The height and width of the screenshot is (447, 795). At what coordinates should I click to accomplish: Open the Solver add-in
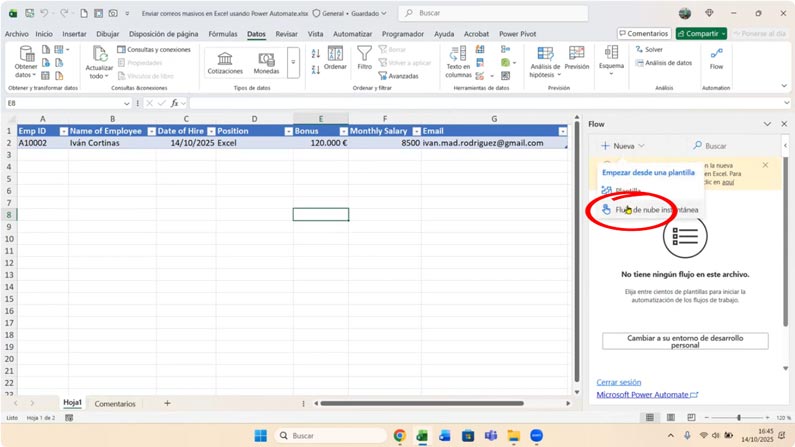pos(648,49)
